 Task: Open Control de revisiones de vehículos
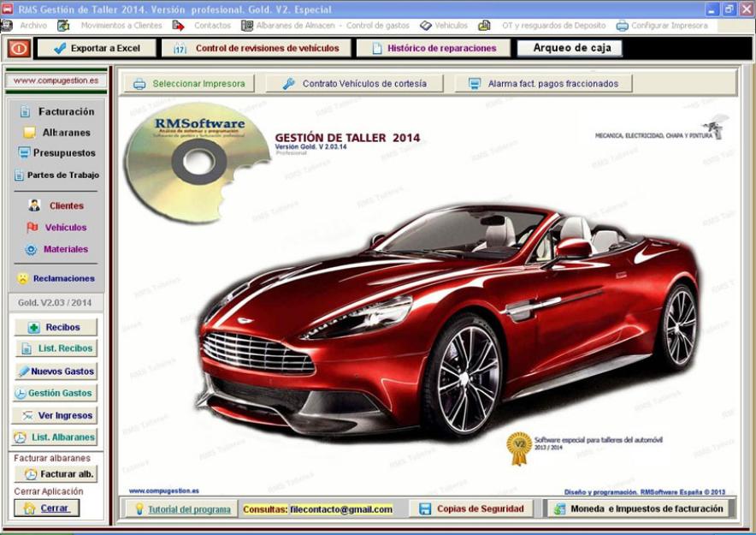(x=256, y=48)
